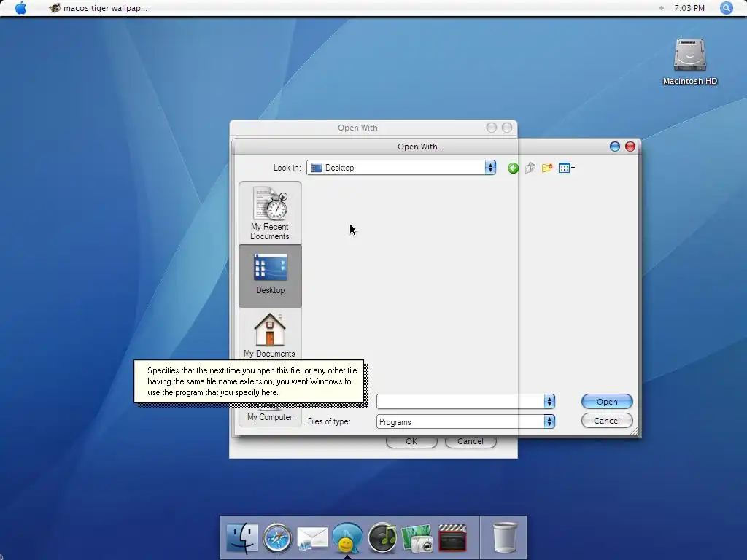Select Desktop in the places bar
747x560 pixels.
point(270,276)
